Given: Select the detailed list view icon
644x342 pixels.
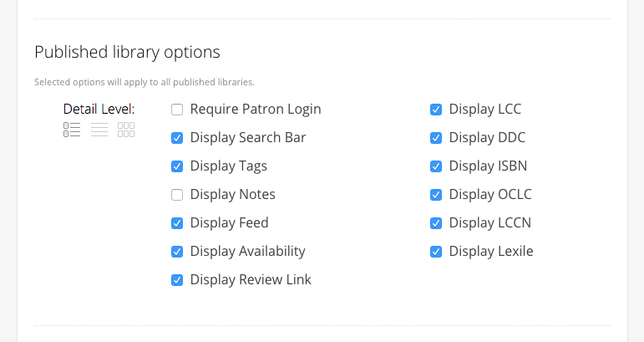Looking at the screenshot, I should [72, 130].
